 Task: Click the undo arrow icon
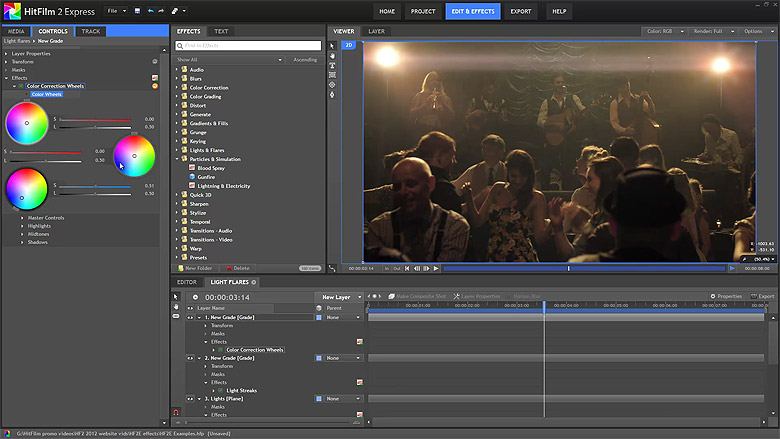150,11
